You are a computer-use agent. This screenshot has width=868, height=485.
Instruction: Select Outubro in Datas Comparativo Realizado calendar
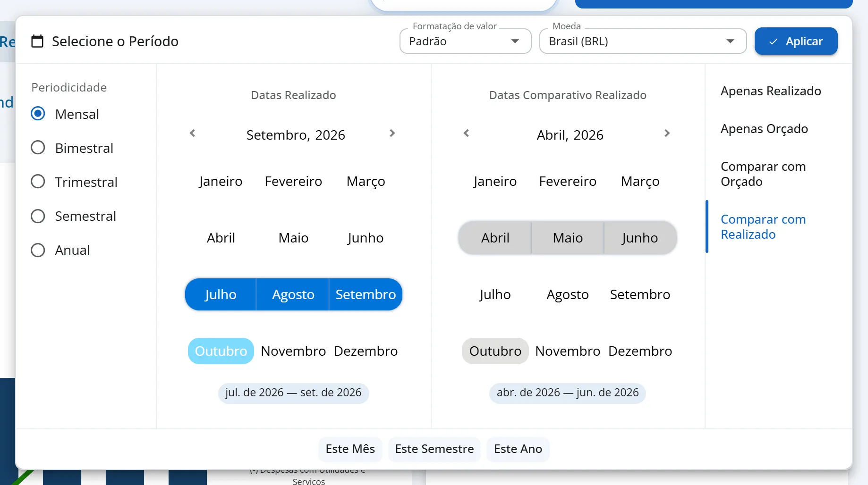click(x=495, y=351)
